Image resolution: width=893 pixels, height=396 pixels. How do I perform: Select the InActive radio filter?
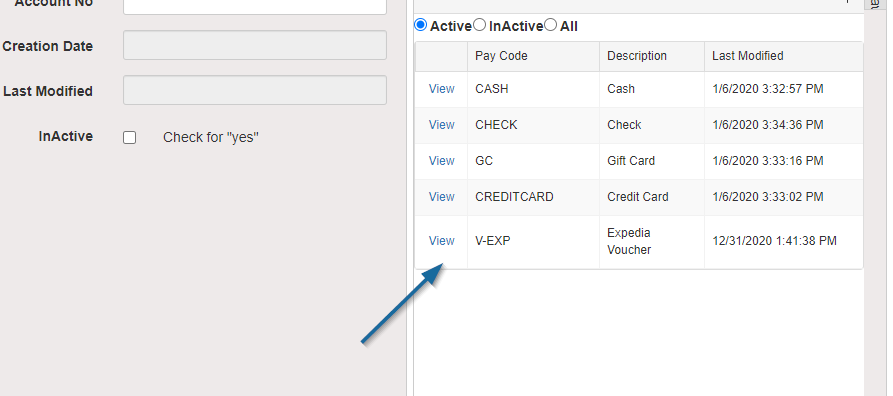(x=480, y=25)
